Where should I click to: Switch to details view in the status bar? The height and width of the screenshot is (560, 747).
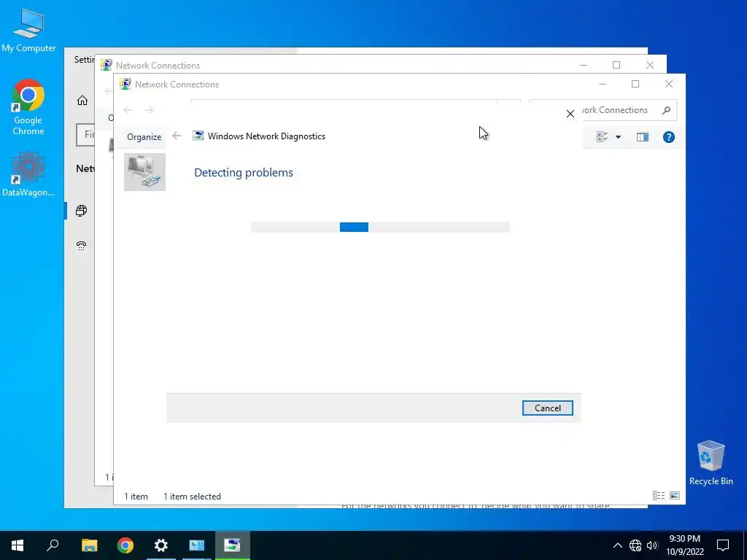pos(659,496)
